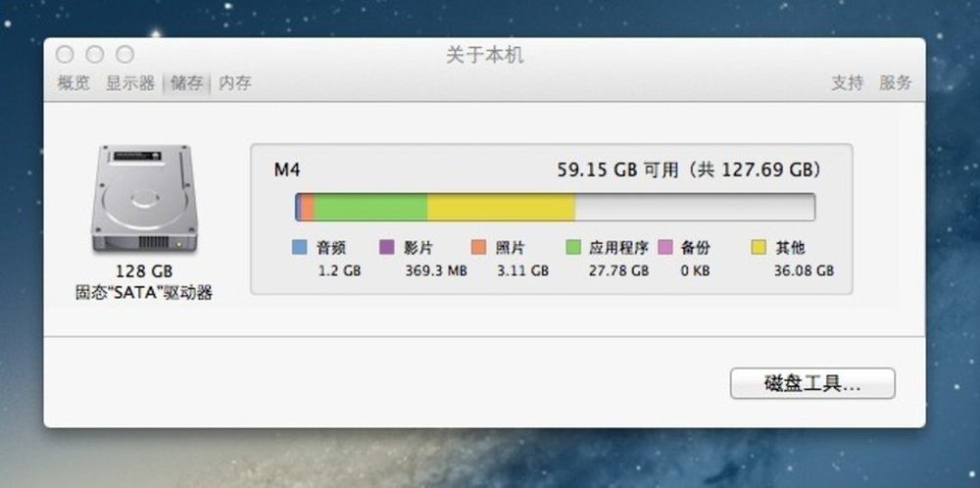The height and width of the screenshot is (488, 980).
Task: Click the first window control button
Action: click(65, 54)
